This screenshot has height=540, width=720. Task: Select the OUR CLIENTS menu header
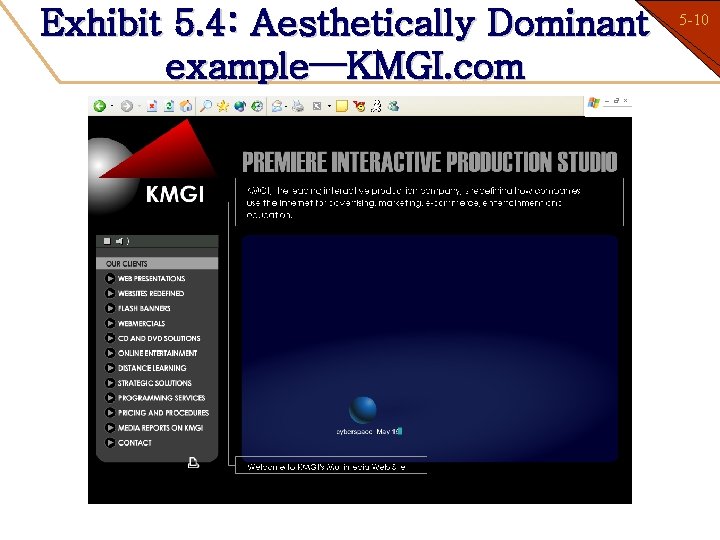click(x=157, y=264)
